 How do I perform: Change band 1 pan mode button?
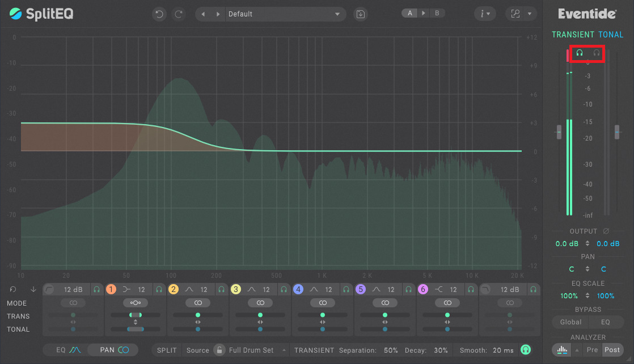136,303
